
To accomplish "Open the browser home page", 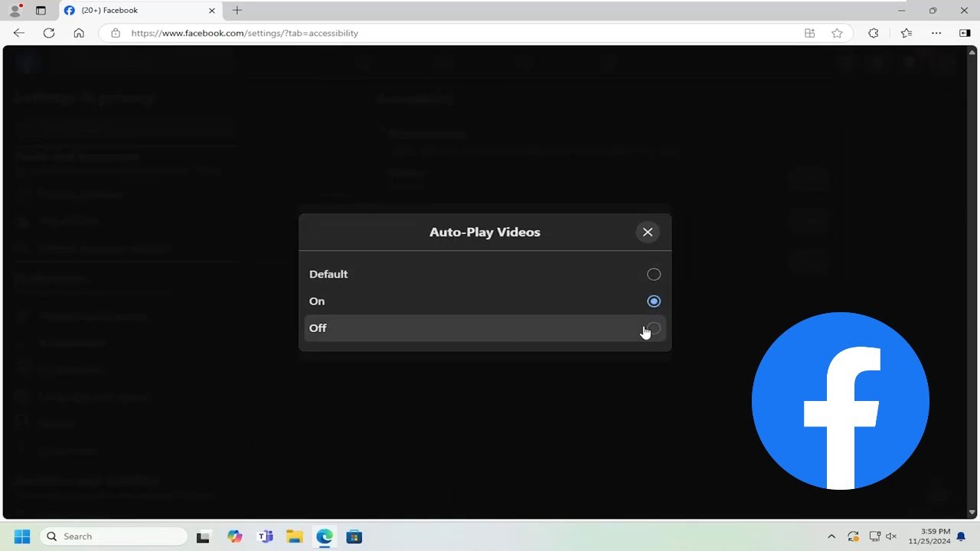I will point(79,33).
